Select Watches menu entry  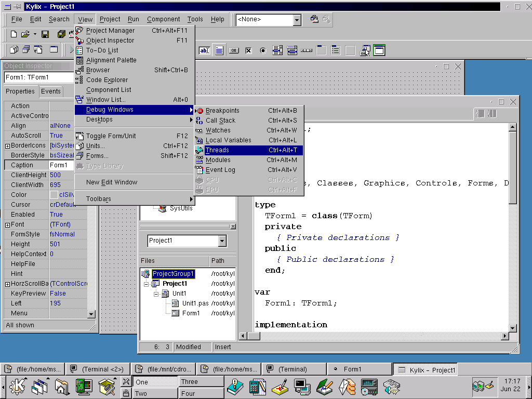(249, 130)
